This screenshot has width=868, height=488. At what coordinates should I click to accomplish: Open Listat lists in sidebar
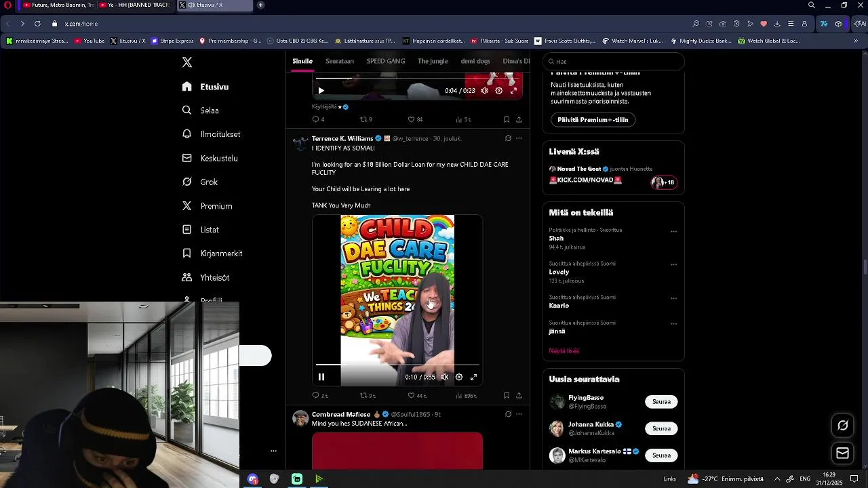pos(201,230)
